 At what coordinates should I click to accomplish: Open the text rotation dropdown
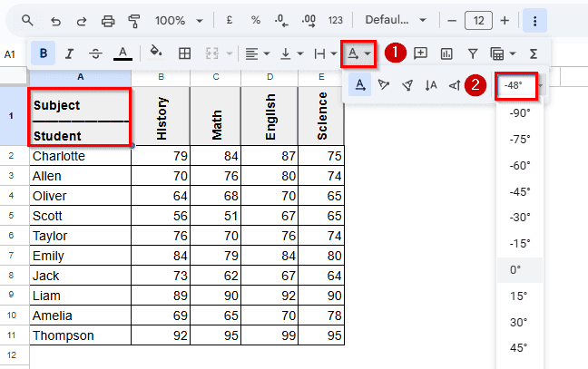(358, 53)
